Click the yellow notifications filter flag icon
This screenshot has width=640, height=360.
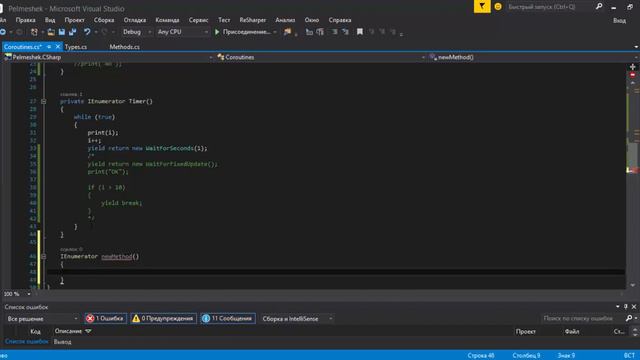(x=482, y=7)
